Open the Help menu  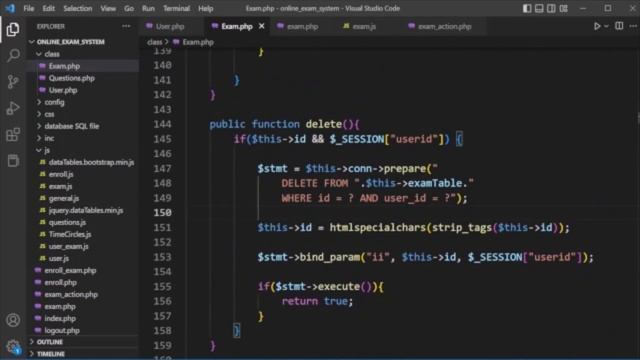(x=206, y=8)
